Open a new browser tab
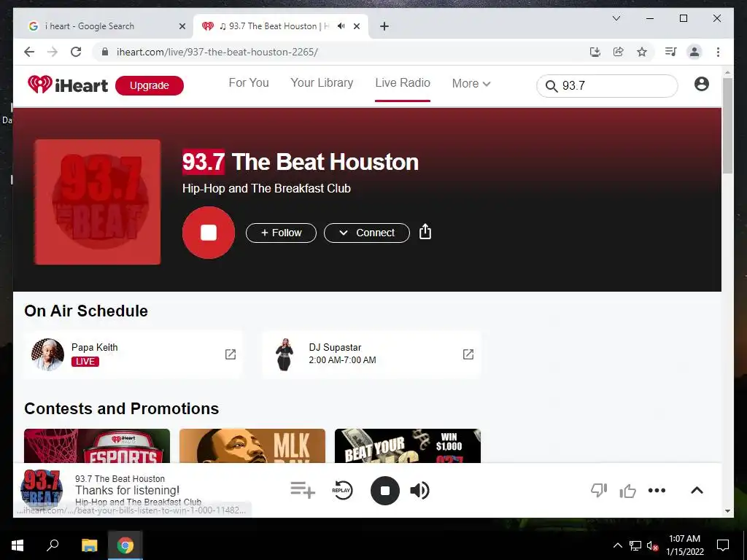This screenshot has width=747, height=560. [x=384, y=27]
